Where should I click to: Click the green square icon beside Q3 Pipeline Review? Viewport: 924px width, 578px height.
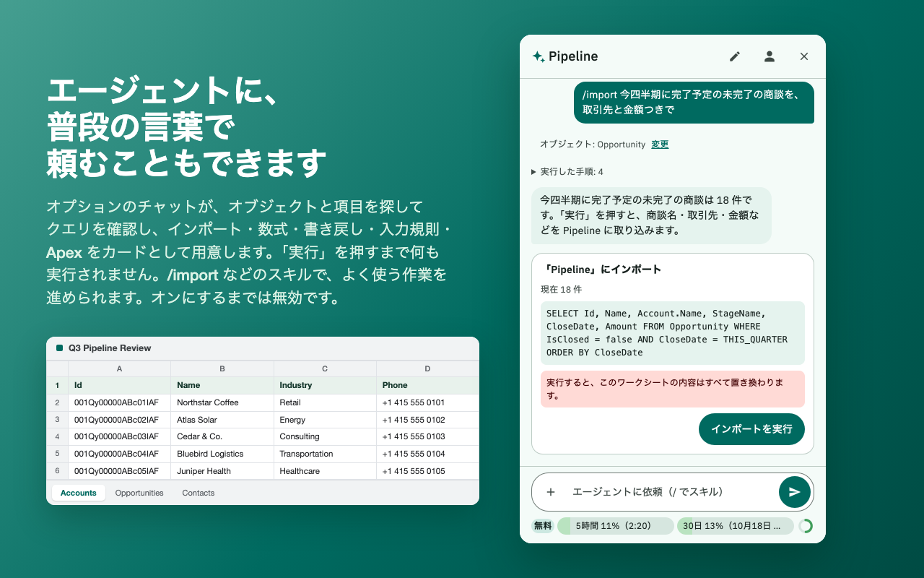[60, 348]
